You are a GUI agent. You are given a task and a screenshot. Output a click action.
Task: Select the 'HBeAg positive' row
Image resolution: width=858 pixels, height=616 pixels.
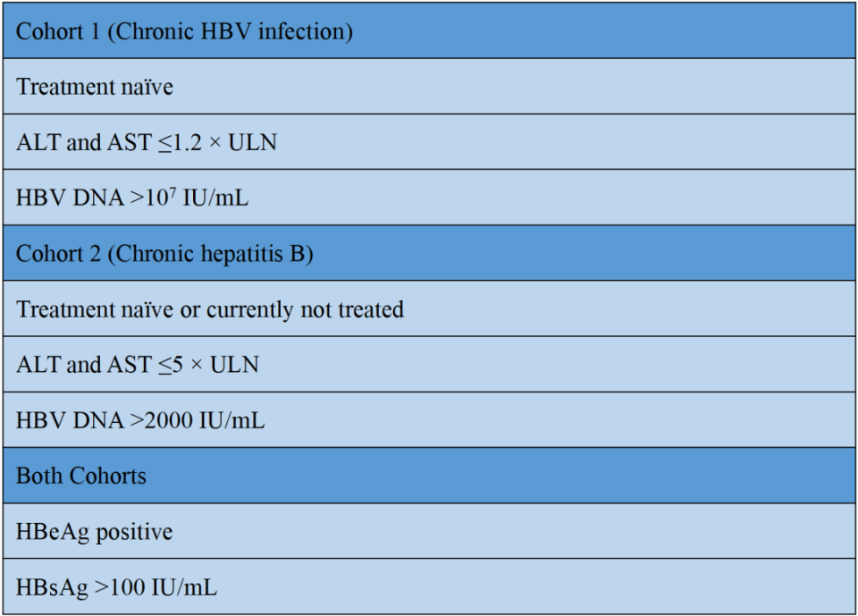pyautogui.click(x=429, y=532)
